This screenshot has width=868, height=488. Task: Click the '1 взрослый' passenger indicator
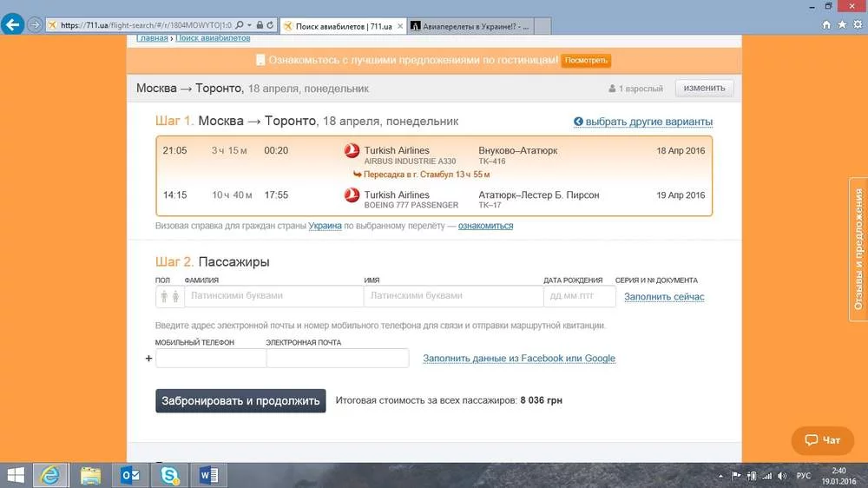click(635, 89)
